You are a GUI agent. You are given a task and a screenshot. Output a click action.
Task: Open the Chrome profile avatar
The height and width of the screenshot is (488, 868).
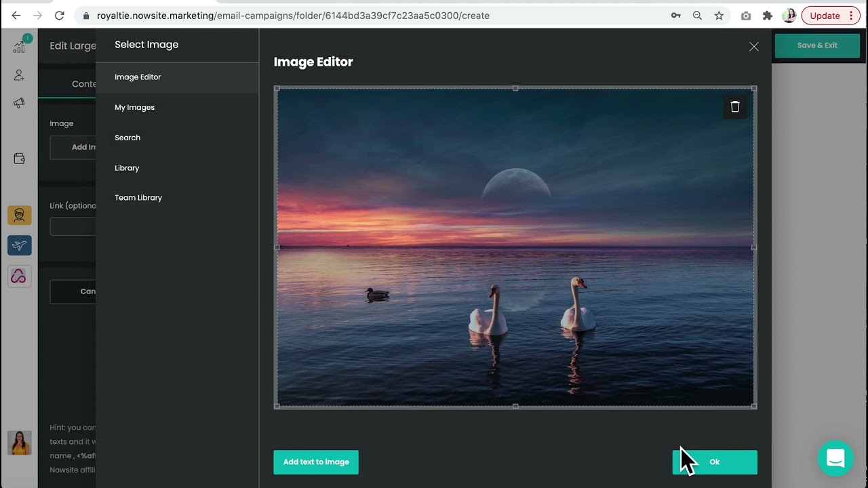789,16
